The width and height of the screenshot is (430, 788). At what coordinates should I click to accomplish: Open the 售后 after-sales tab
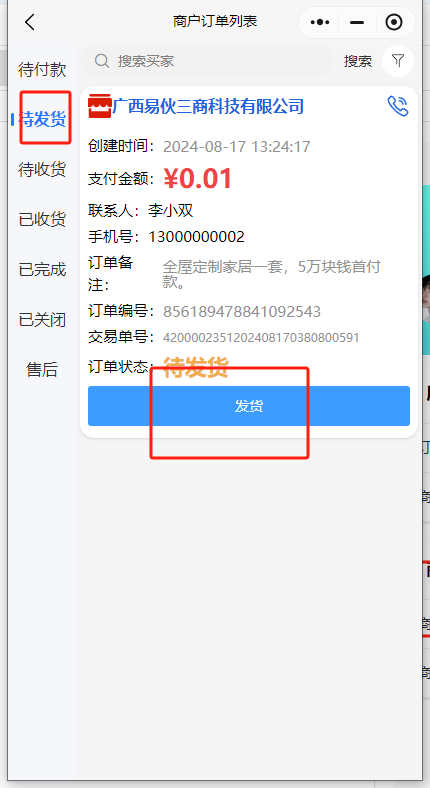pyautogui.click(x=42, y=370)
